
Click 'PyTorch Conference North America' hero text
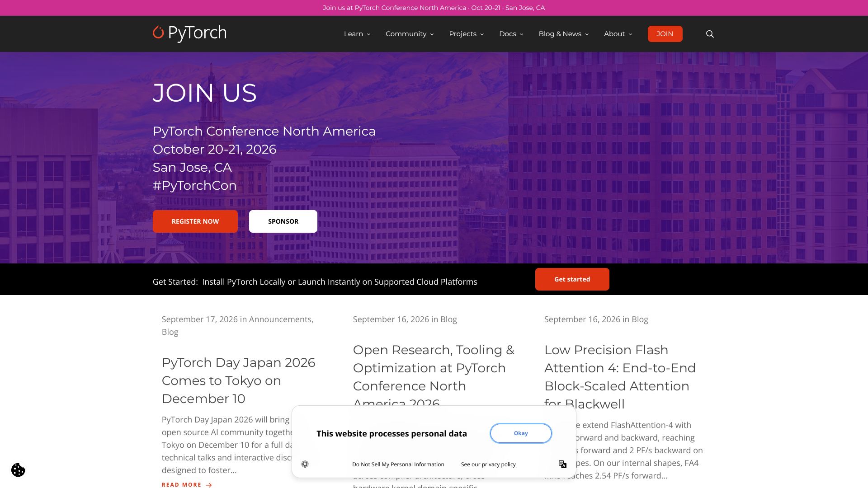[264, 131]
